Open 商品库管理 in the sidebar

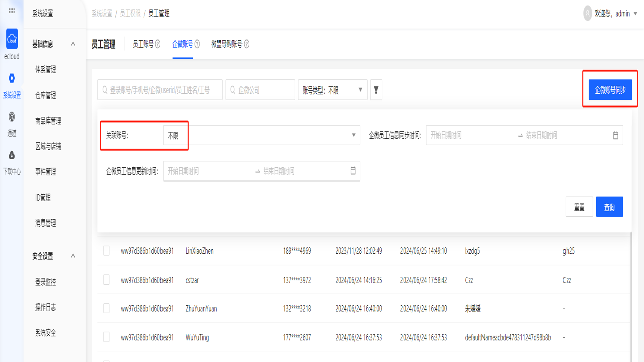click(x=48, y=121)
